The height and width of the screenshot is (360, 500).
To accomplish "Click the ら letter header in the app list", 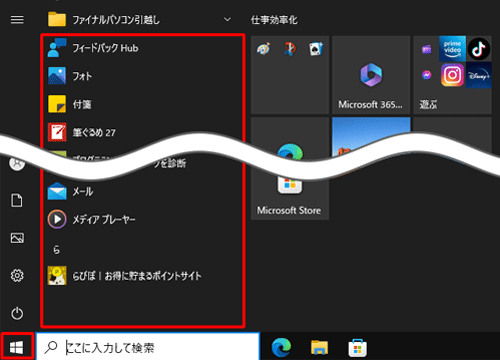I will point(56,249).
